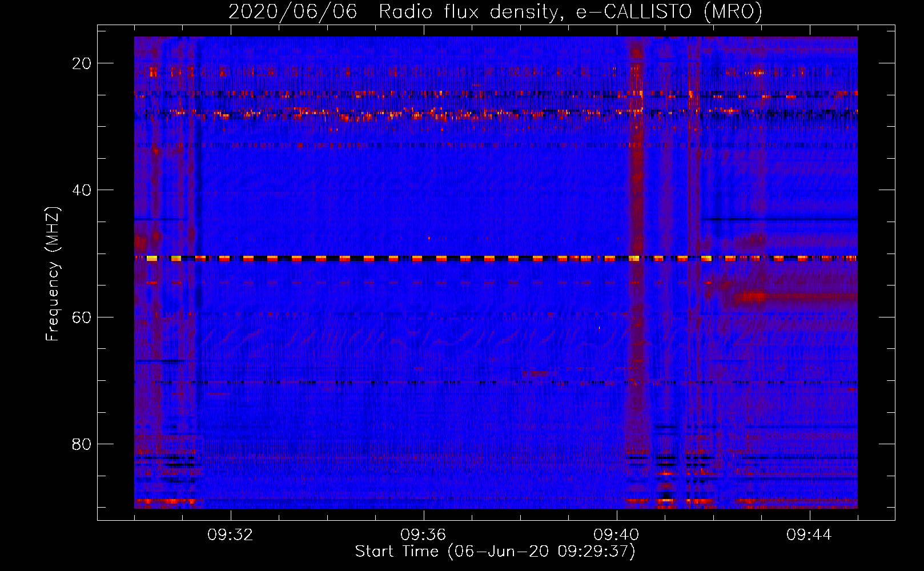Click the noisy red band near 28 MHz
The height and width of the screenshot is (571, 924).
(x=496, y=114)
